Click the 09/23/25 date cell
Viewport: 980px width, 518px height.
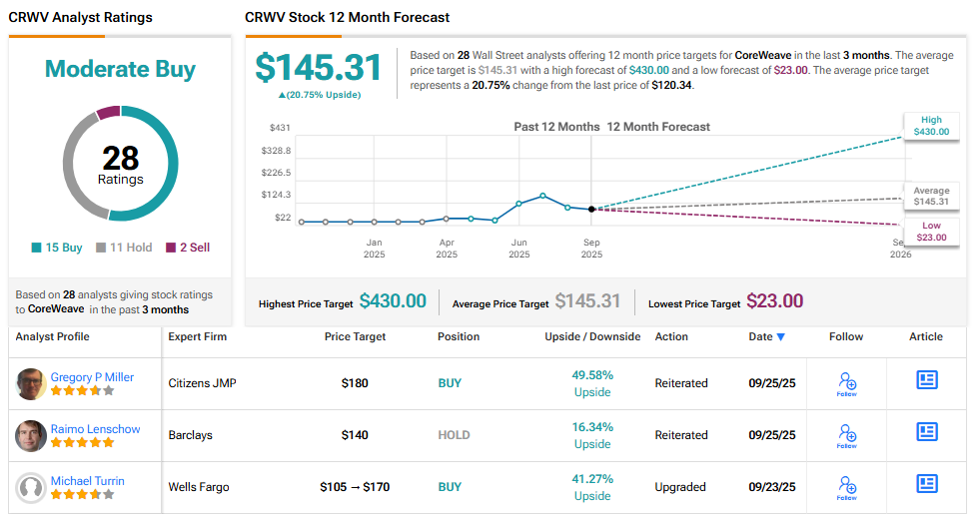tap(772, 487)
